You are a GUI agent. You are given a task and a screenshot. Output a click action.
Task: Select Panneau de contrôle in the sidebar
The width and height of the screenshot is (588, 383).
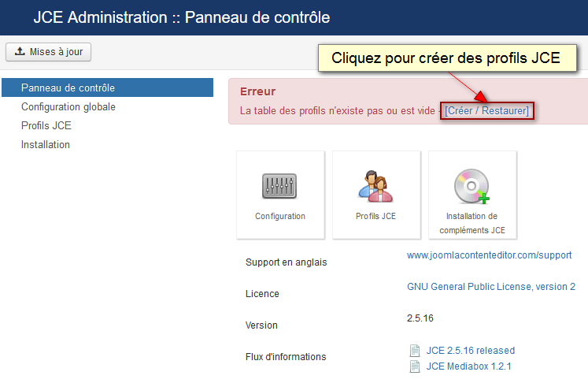tap(107, 87)
